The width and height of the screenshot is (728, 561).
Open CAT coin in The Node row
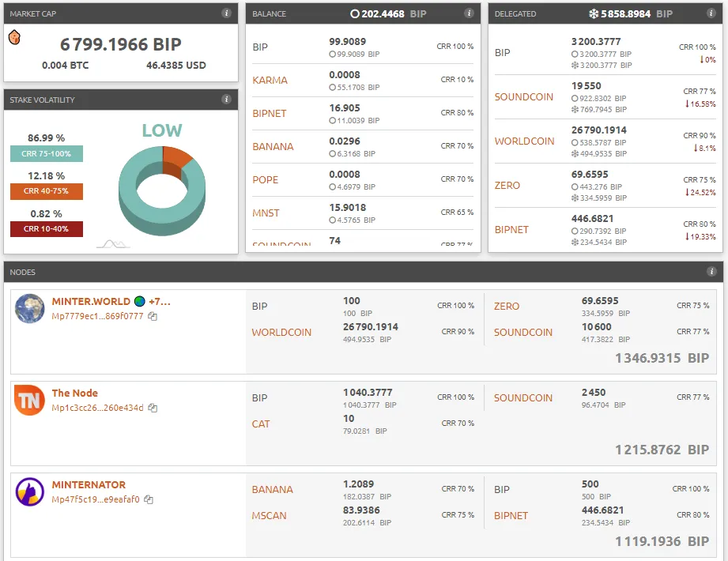coord(261,424)
